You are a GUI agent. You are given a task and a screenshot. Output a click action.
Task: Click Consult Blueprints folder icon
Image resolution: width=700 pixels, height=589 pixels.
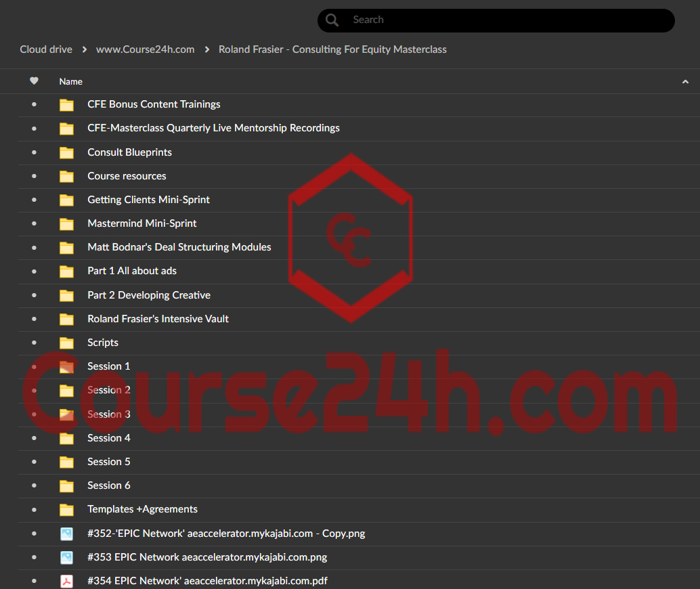66,153
